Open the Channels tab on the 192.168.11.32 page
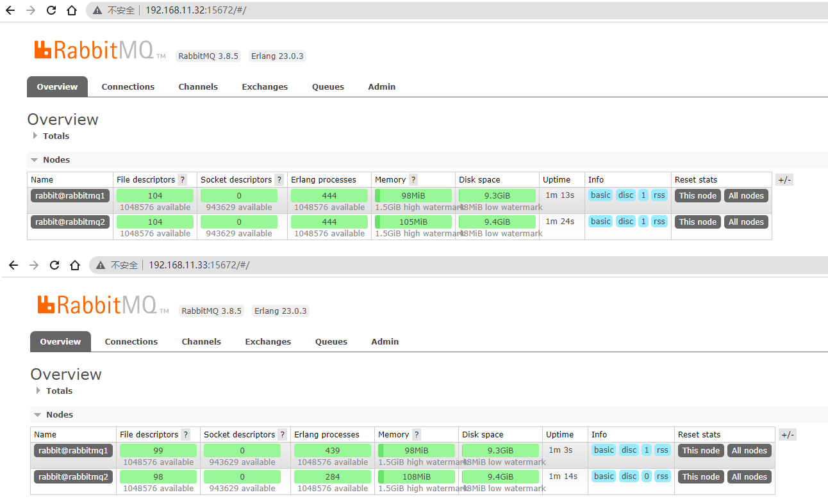The width and height of the screenshot is (828, 504). tap(198, 87)
